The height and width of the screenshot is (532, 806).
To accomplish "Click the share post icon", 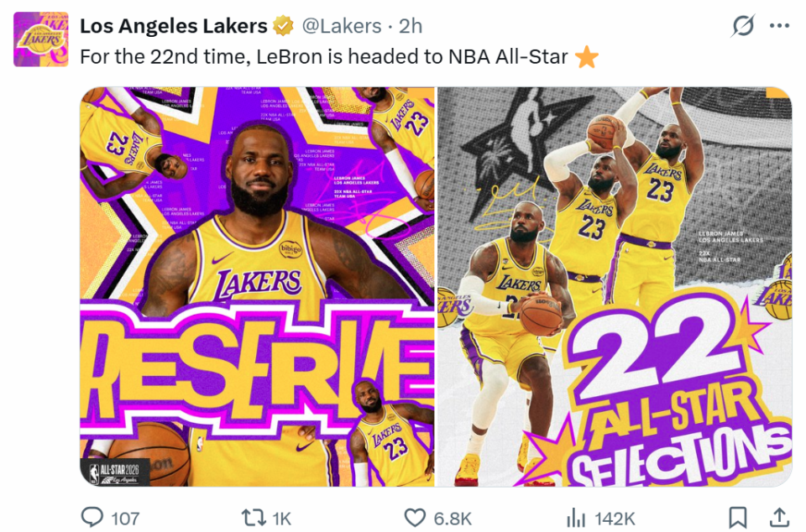I will [779, 517].
